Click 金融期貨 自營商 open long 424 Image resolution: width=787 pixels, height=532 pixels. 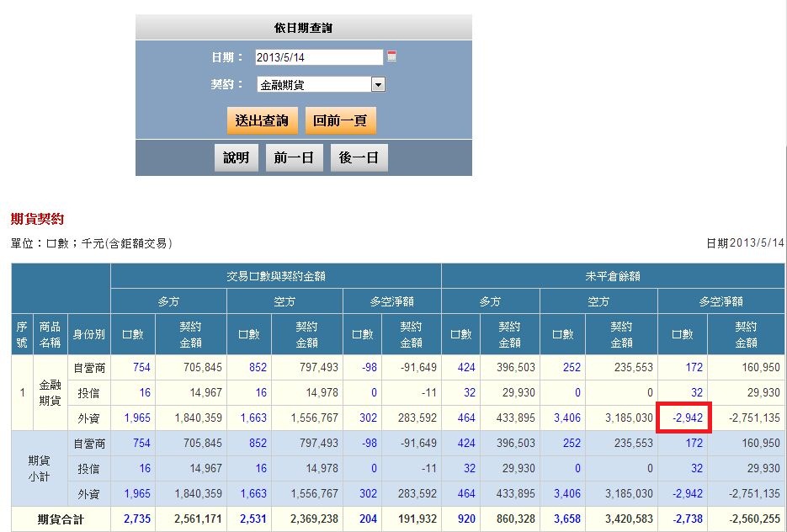coord(466,367)
